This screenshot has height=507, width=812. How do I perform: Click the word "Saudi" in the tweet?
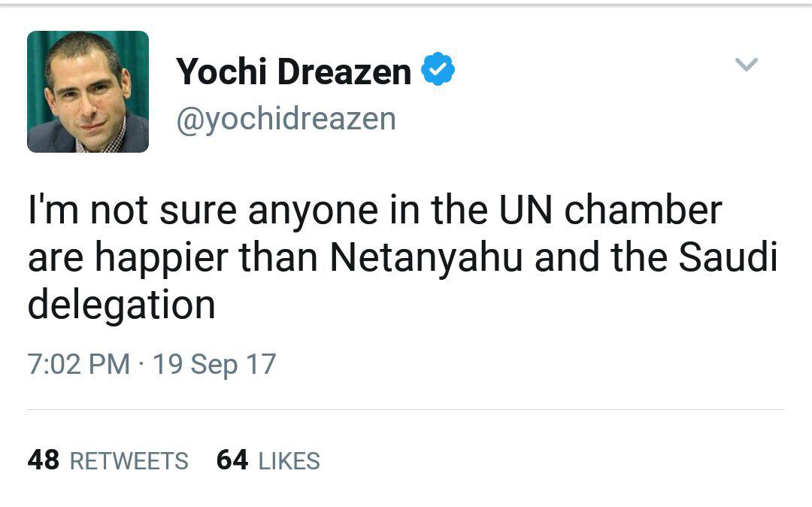click(x=728, y=258)
